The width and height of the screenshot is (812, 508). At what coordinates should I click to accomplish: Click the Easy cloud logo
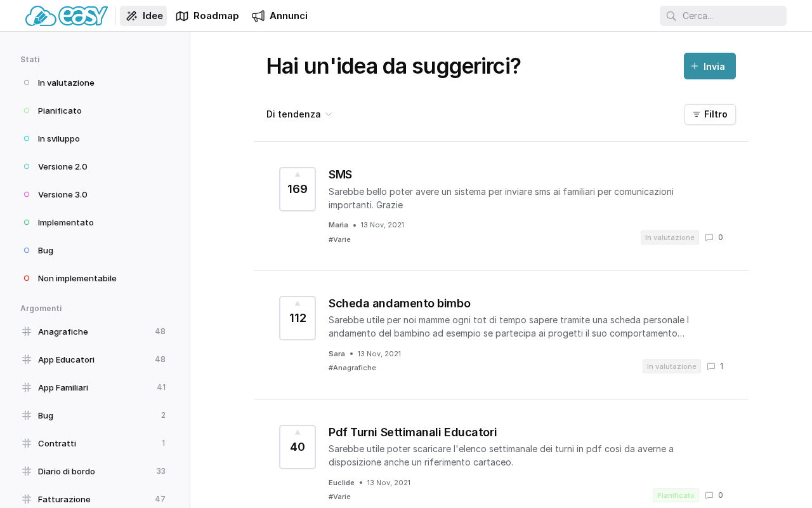pos(66,16)
